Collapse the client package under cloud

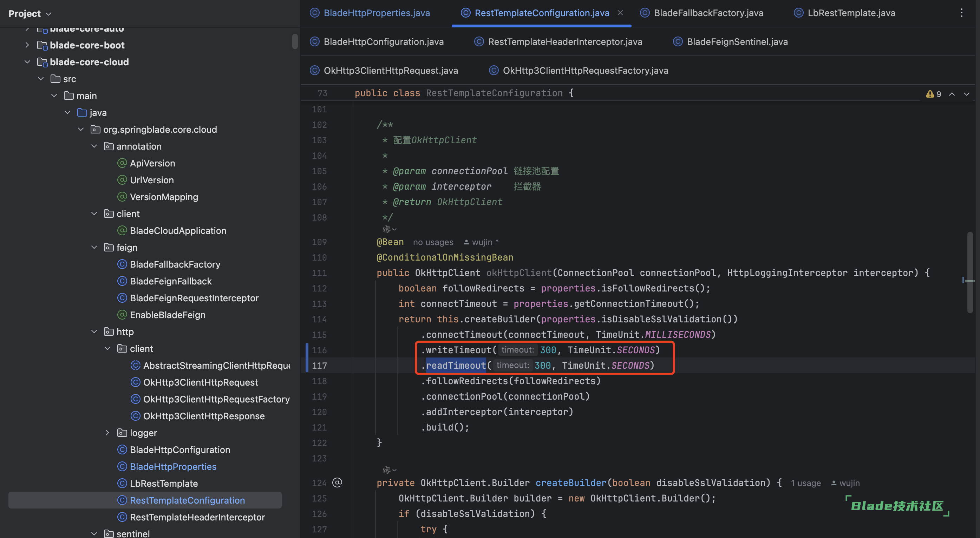(x=94, y=214)
